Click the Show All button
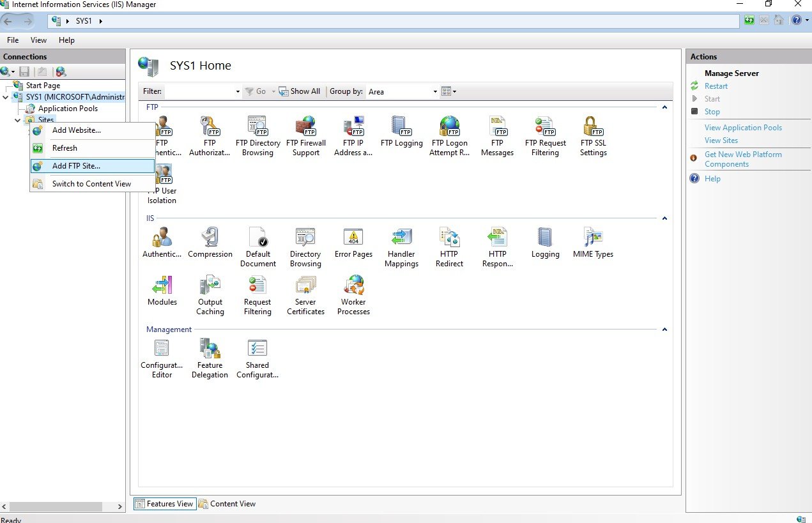Viewport: 812px width, 523px height. click(x=300, y=91)
